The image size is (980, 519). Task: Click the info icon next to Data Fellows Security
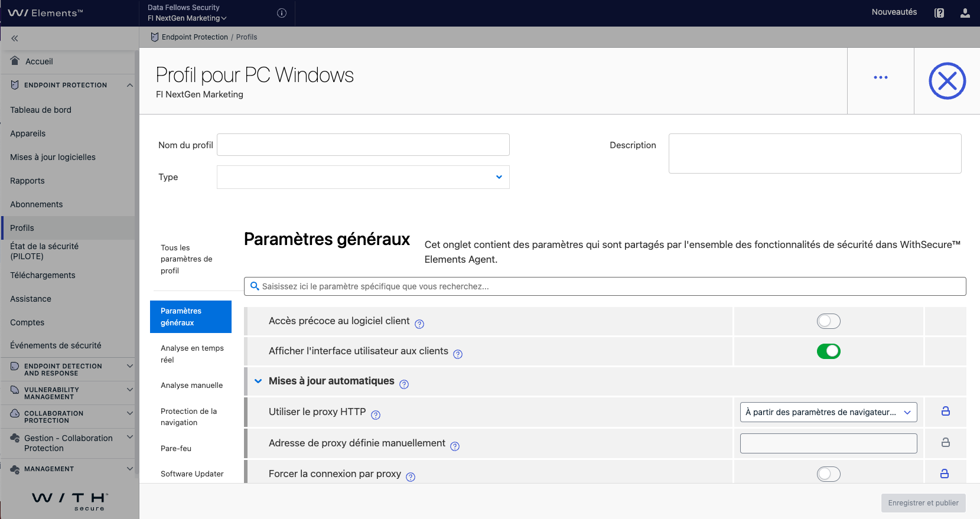click(282, 13)
